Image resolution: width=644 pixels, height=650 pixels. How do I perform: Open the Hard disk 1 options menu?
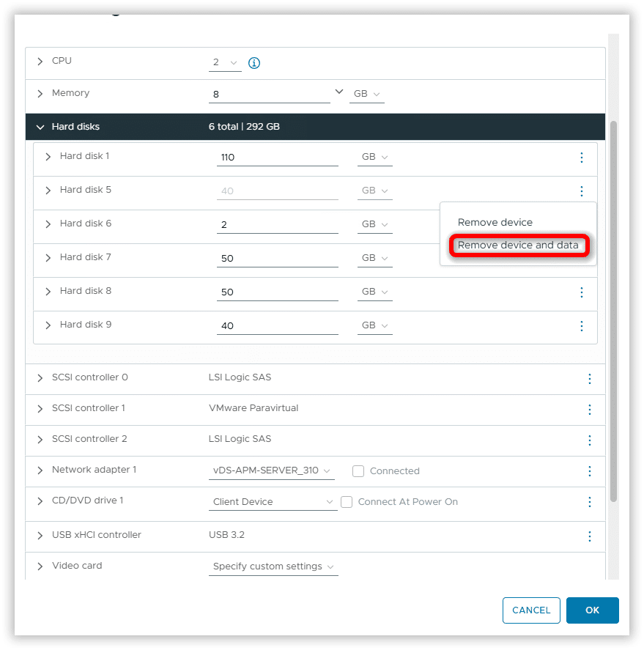[x=581, y=158]
